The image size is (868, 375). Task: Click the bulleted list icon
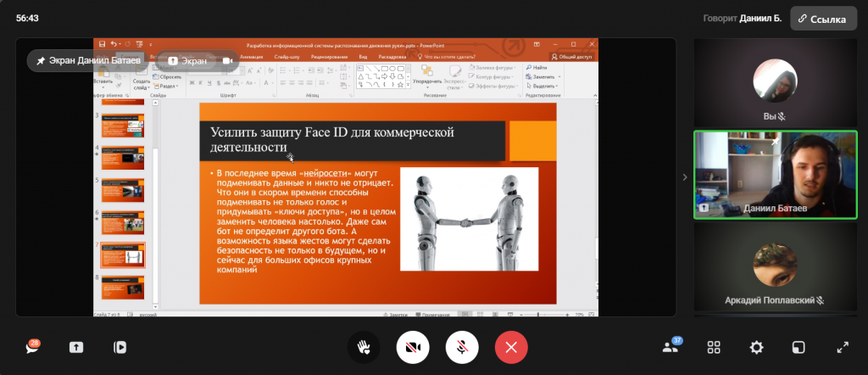pyautogui.click(x=283, y=70)
